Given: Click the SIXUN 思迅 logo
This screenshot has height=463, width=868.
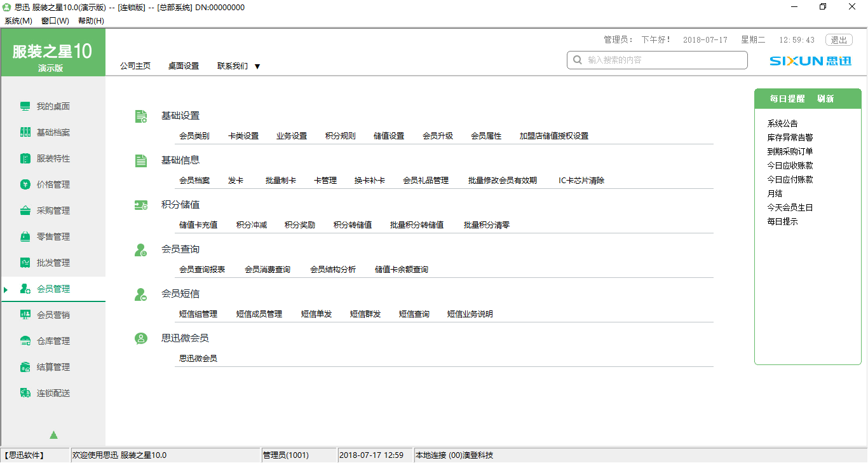Looking at the screenshot, I should pyautogui.click(x=810, y=60).
